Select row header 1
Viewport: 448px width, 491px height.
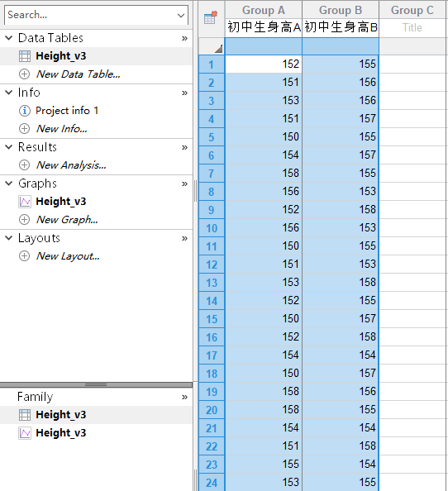pyautogui.click(x=212, y=64)
